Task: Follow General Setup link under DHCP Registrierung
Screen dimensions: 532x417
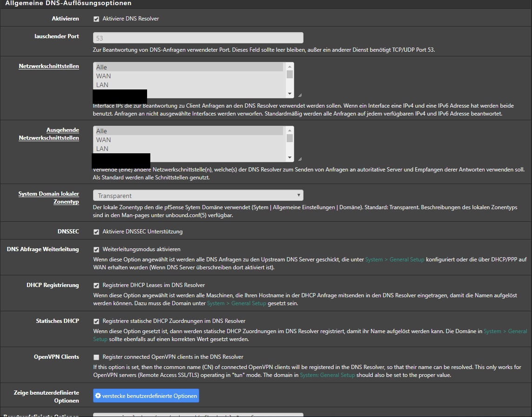Action: pyautogui.click(x=236, y=303)
